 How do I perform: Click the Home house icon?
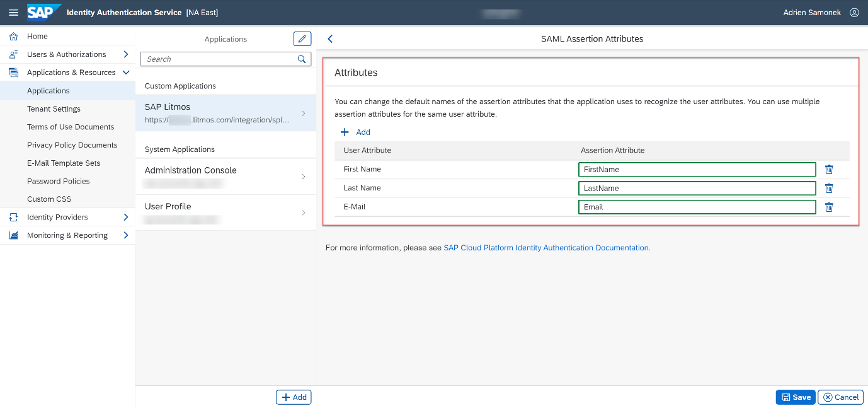13,37
